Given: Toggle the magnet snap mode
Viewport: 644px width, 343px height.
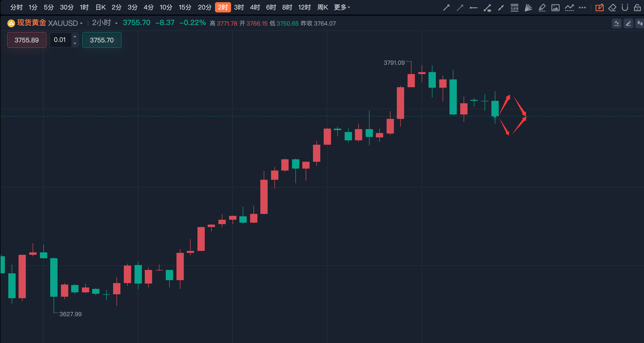Looking at the screenshot, I should tap(625, 8).
